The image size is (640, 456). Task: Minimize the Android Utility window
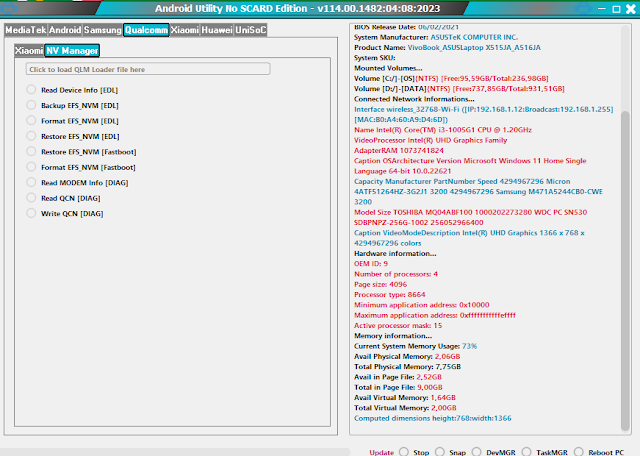coord(602,8)
